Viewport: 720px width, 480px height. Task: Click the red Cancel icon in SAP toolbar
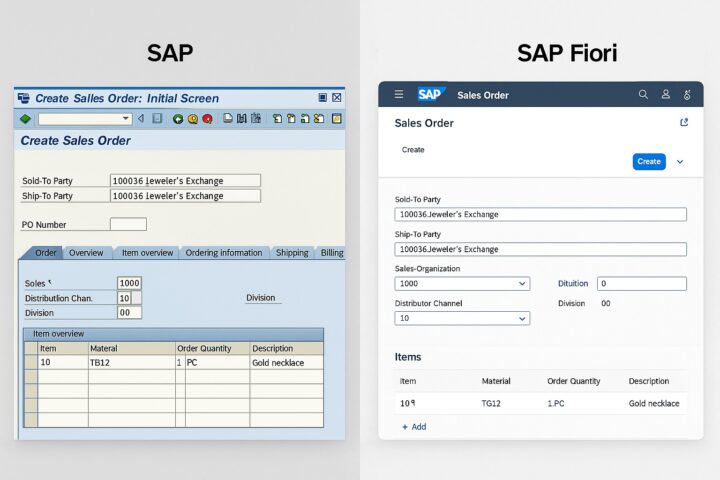click(208, 119)
